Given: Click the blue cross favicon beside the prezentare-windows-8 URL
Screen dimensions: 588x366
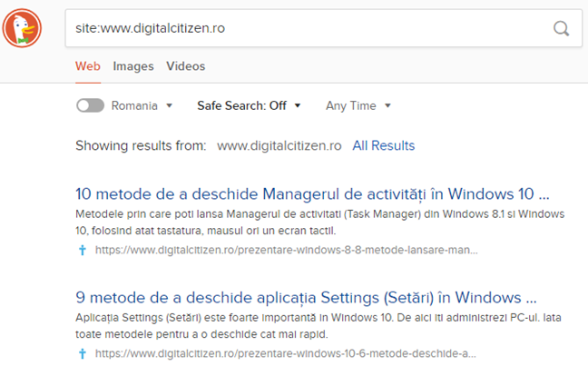Looking at the screenshot, I should tap(83, 250).
